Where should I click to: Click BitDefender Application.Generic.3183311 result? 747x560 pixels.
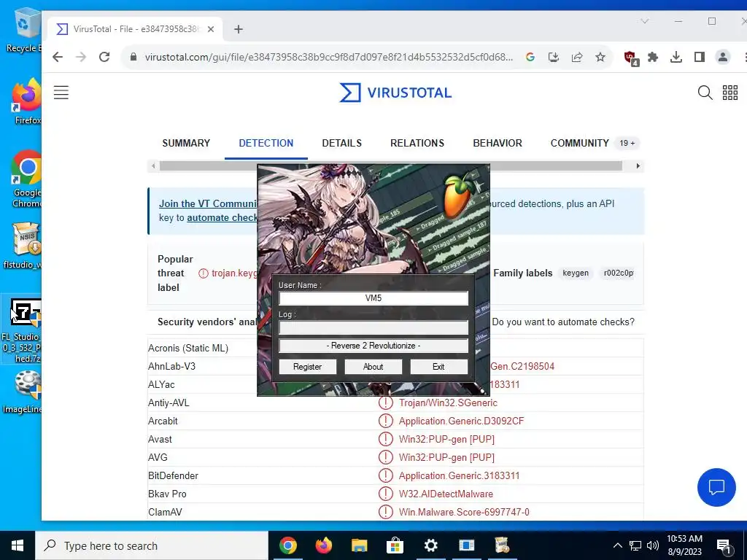[x=460, y=475]
